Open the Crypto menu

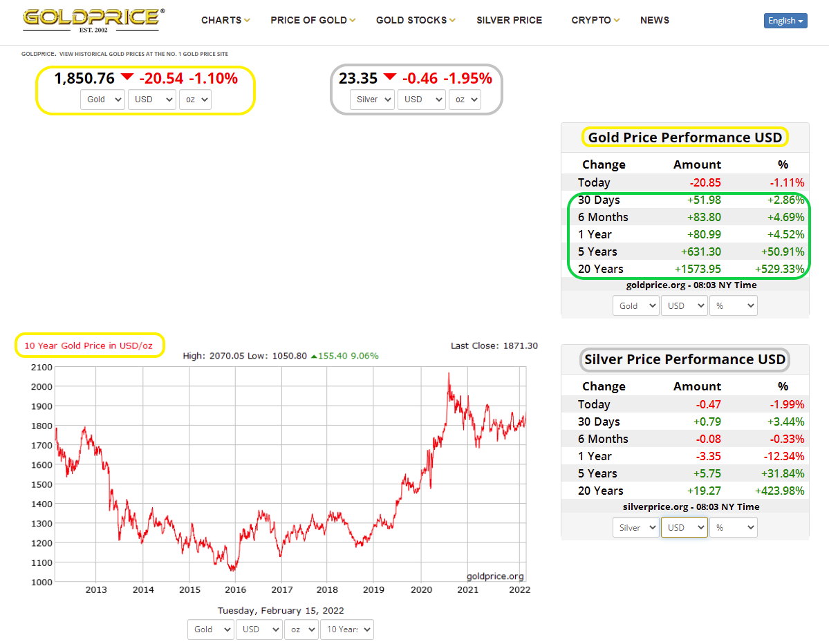(595, 20)
